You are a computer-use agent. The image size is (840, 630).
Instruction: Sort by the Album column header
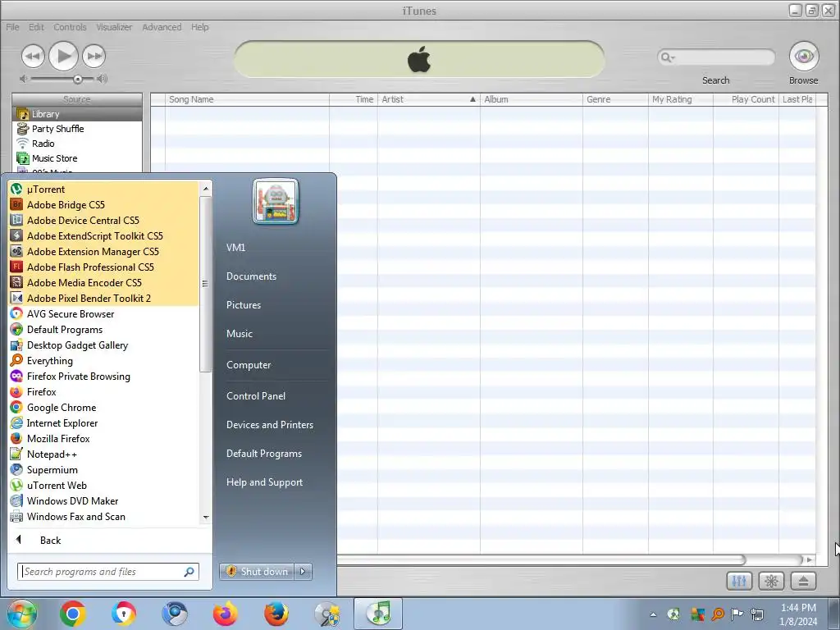(x=531, y=99)
